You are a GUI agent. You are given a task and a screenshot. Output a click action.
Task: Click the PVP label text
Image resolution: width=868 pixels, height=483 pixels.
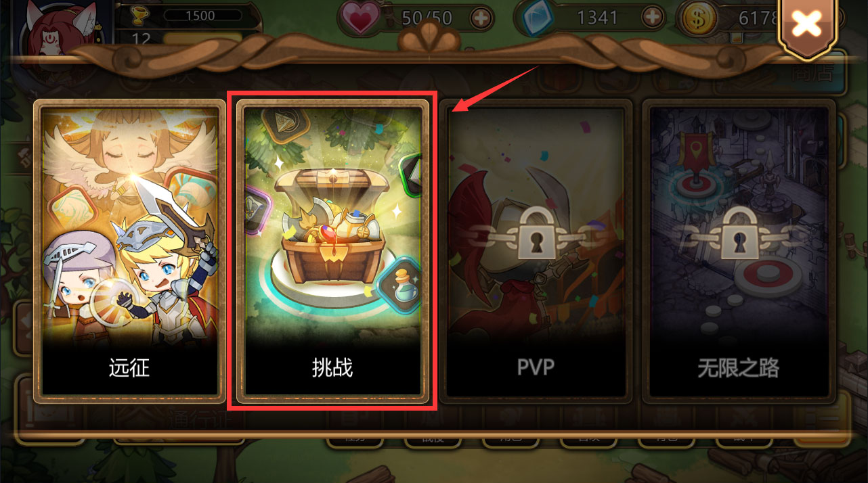[x=536, y=367]
